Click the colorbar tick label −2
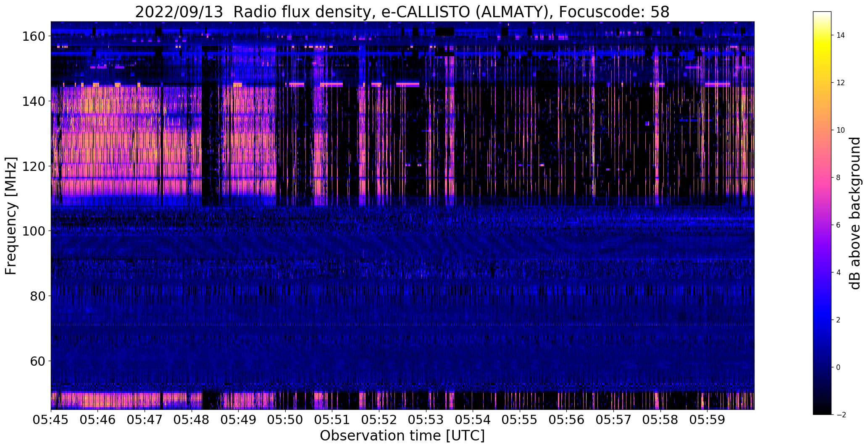Image resolution: width=868 pixels, height=448 pixels. point(841,415)
